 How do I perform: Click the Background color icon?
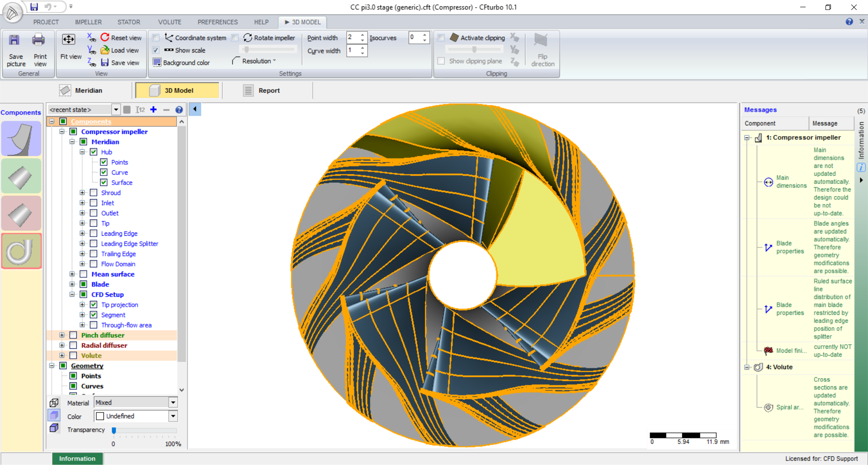157,62
